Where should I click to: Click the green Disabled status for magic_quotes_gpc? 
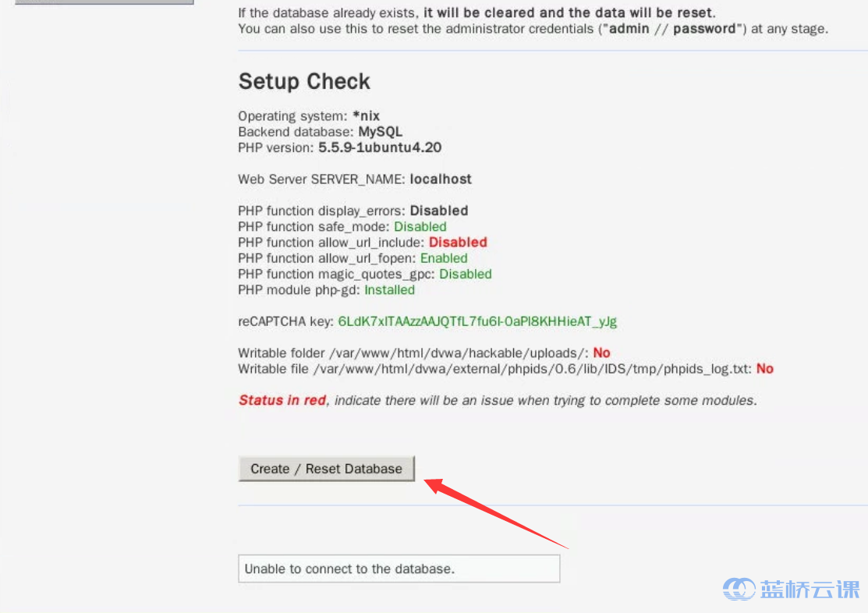point(466,275)
